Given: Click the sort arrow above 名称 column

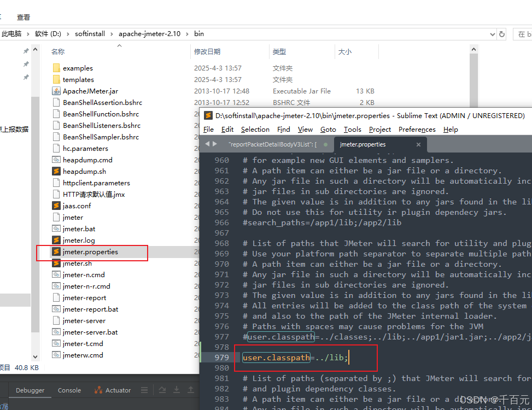Looking at the screenshot, I should point(119,45).
